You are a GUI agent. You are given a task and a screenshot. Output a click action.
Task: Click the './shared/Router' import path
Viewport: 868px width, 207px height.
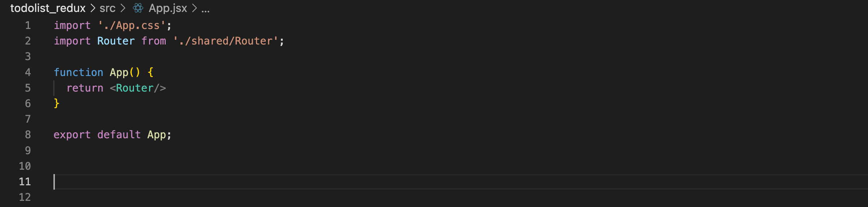tap(226, 41)
